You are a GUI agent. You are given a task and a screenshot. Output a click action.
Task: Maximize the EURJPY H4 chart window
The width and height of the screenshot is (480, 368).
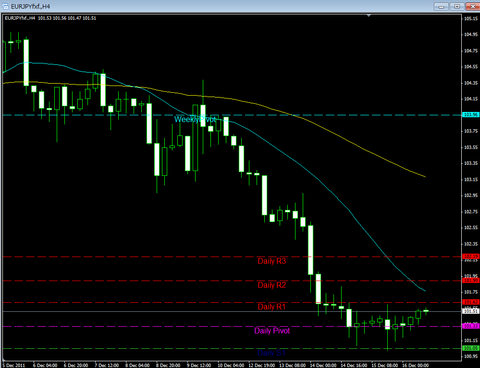point(457,6)
